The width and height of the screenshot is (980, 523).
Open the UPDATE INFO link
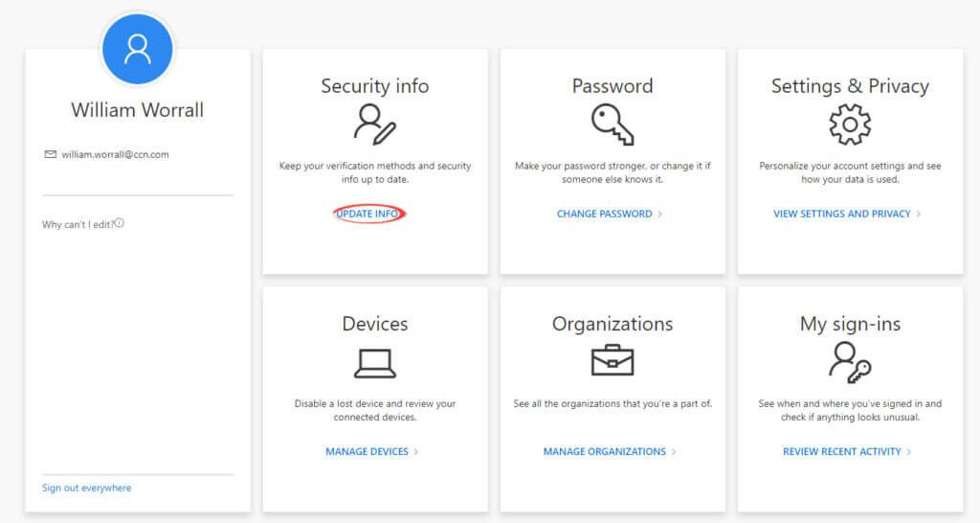pyautogui.click(x=367, y=214)
